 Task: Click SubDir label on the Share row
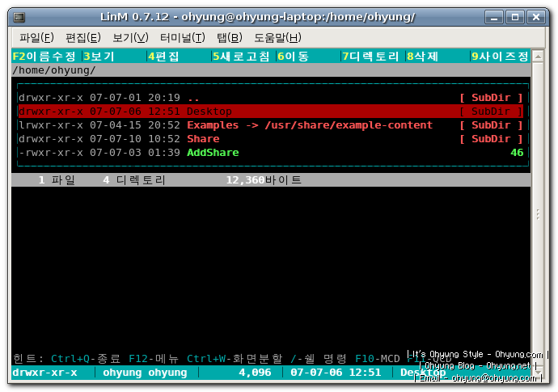tap(491, 139)
